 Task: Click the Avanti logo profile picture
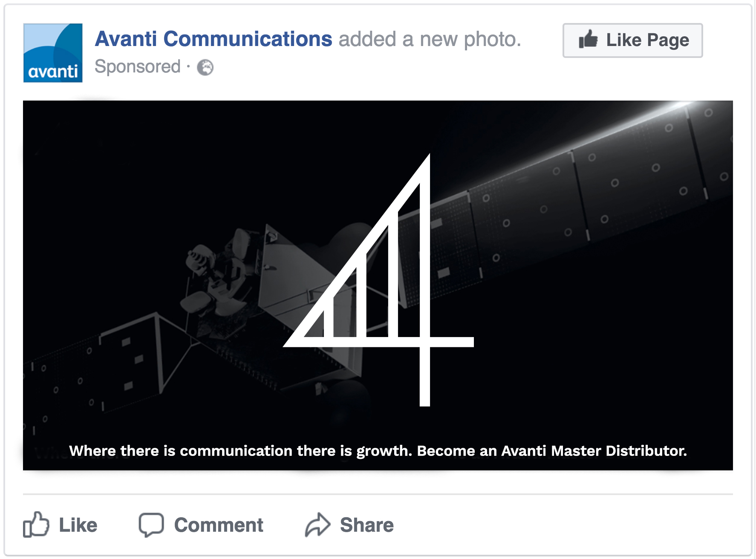click(x=53, y=53)
